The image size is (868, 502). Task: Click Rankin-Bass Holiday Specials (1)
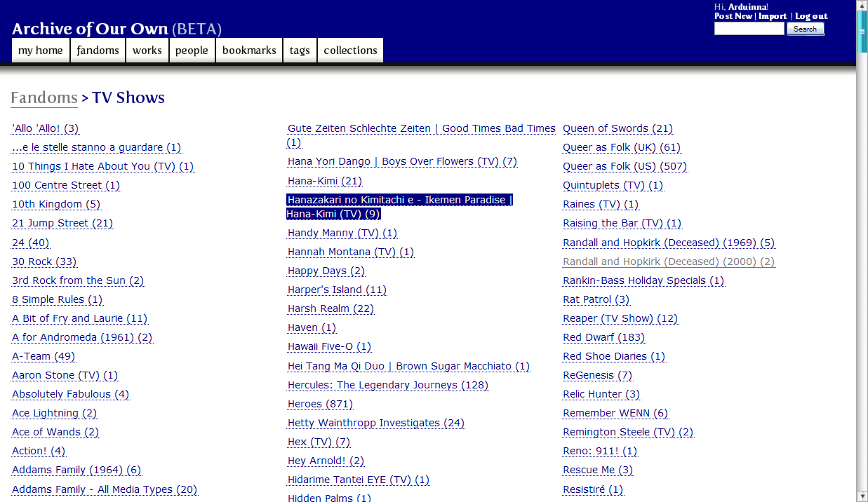[643, 280]
